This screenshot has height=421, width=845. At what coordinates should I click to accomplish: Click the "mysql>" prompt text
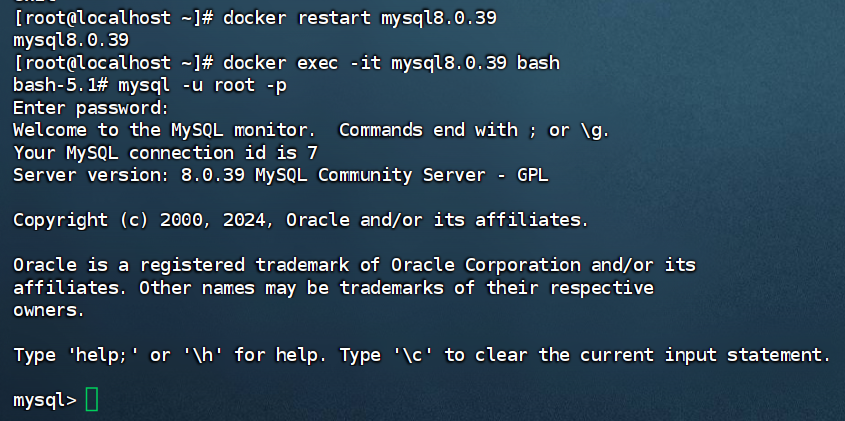click(x=44, y=400)
